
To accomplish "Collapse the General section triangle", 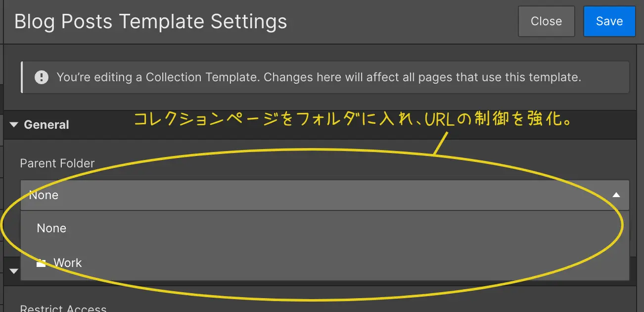I will coord(14,125).
